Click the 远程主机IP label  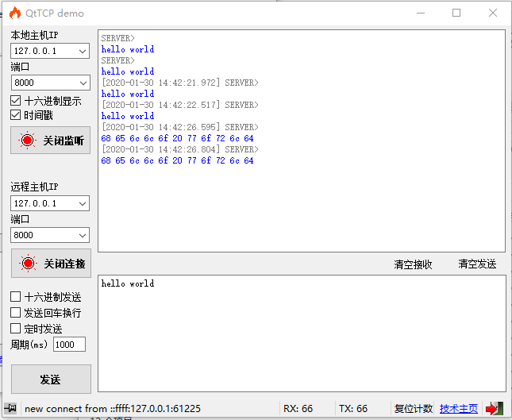pyautogui.click(x=34, y=187)
